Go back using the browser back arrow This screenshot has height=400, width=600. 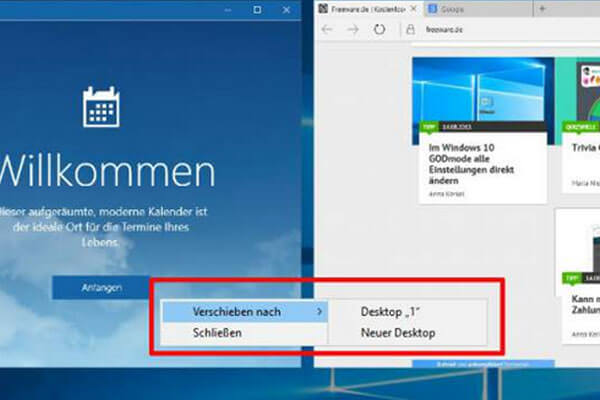(327, 29)
